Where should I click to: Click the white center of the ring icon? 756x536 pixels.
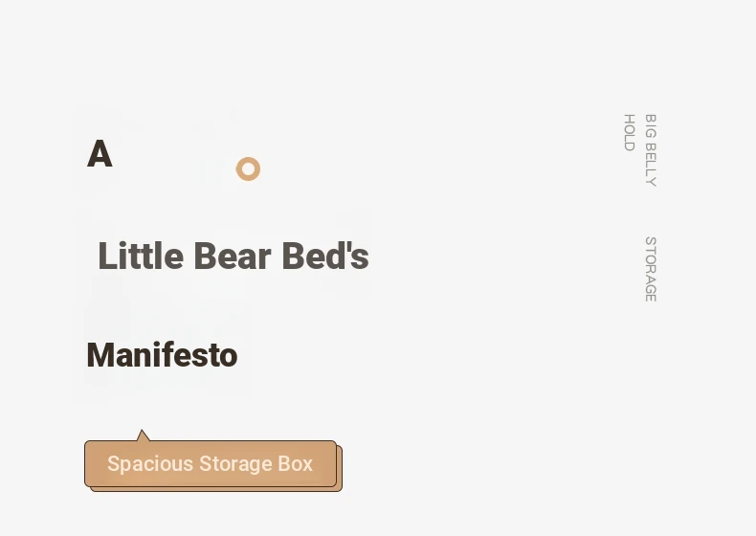pyautogui.click(x=248, y=169)
